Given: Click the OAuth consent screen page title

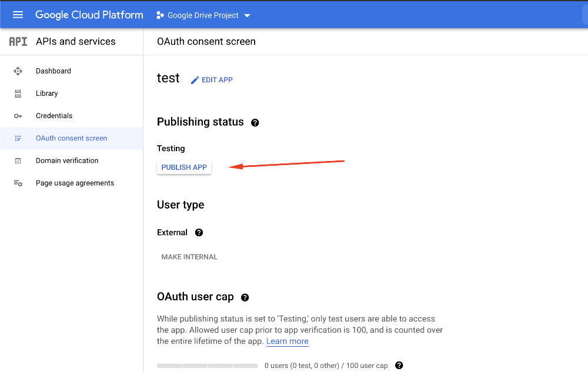Looking at the screenshot, I should [206, 42].
